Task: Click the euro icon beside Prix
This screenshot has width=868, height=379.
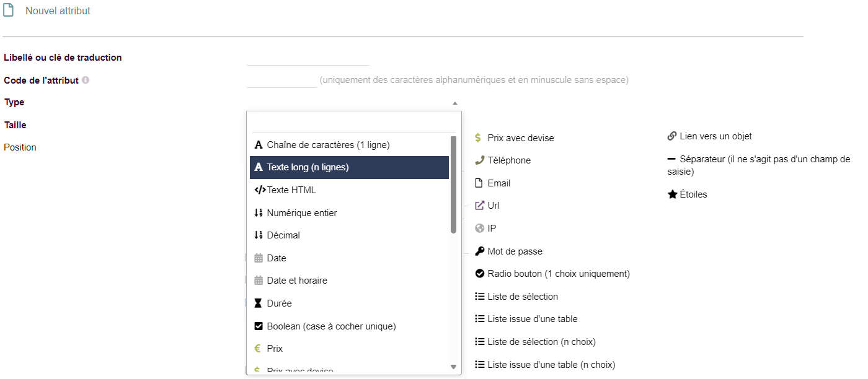Action: coord(259,349)
